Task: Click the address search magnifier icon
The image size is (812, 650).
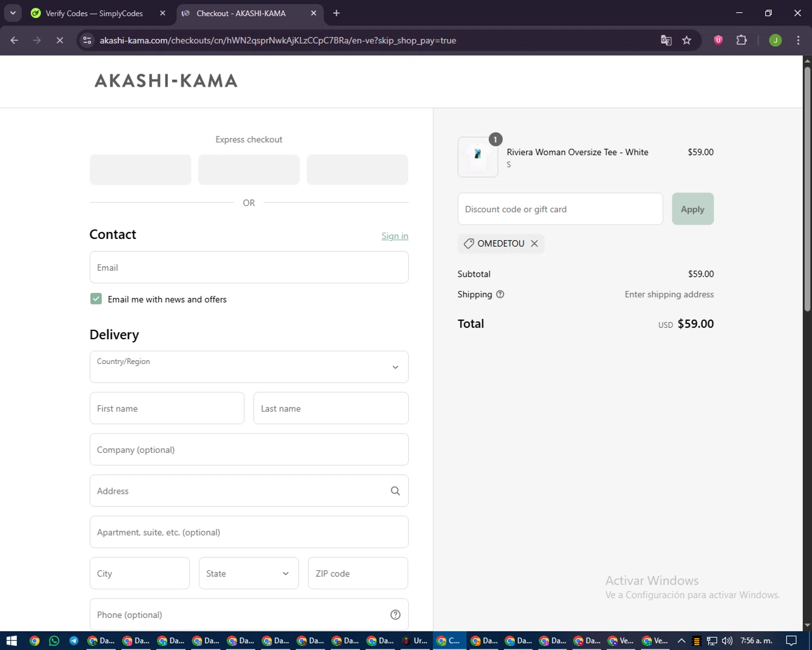Action: pyautogui.click(x=395, y=491)
